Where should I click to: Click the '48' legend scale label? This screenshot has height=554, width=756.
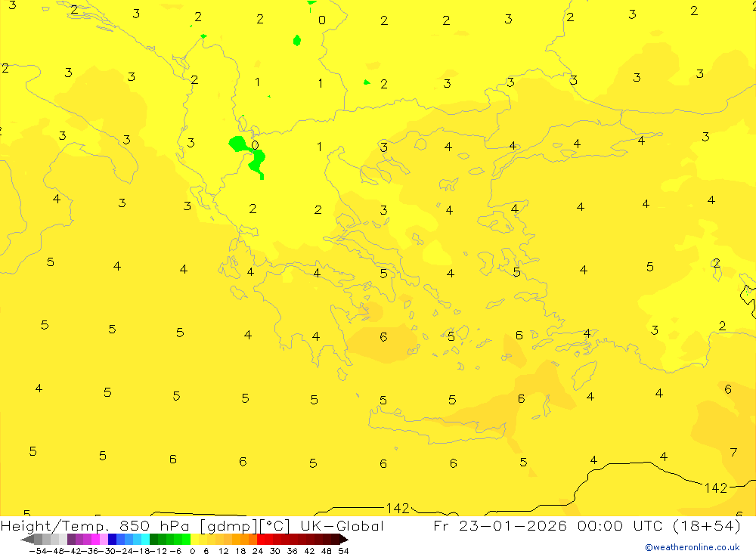click(327, 551)
